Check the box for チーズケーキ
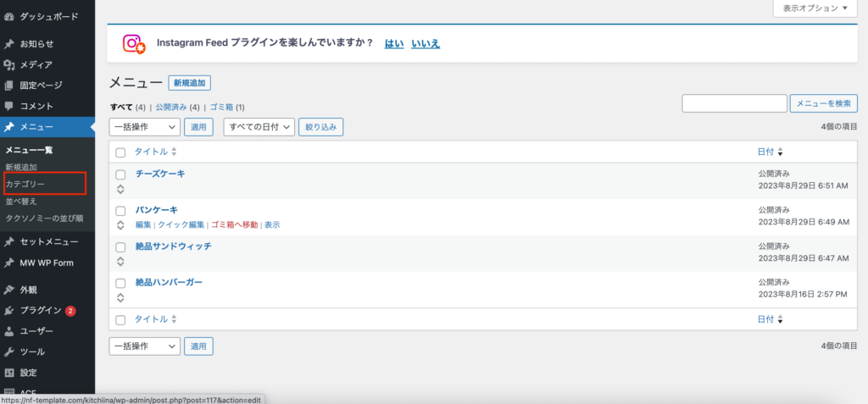This screenshot has width=868, height=404. 120,174
